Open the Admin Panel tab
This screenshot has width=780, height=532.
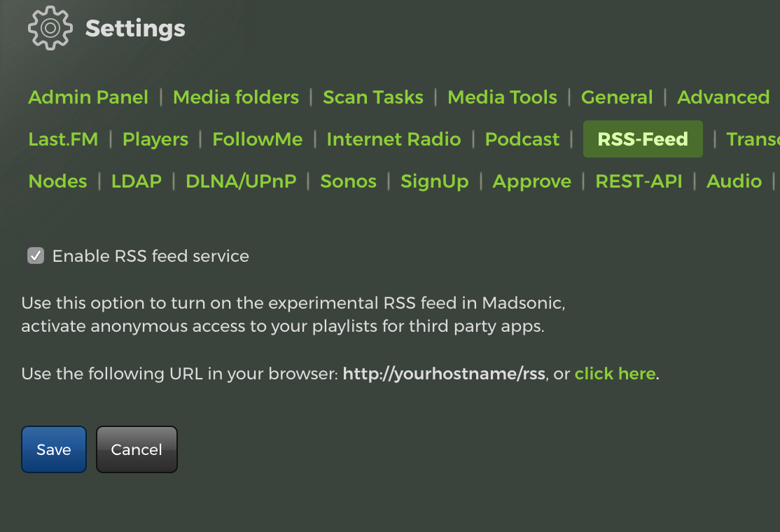[x=88, y=97]
